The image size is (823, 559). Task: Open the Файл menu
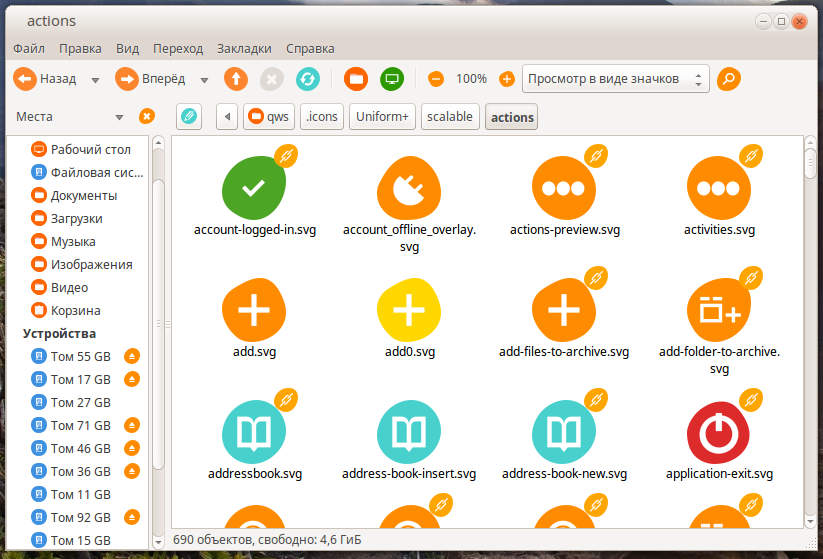point(29,49)
